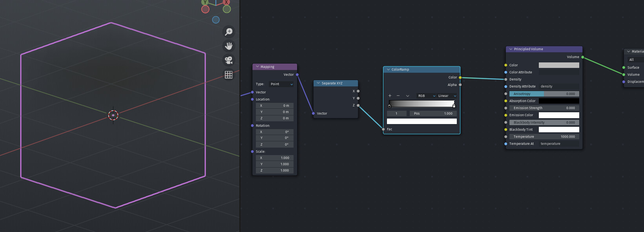644x232 pixels.
Task: Click the Rotation Y field
Action: (275, 138)
